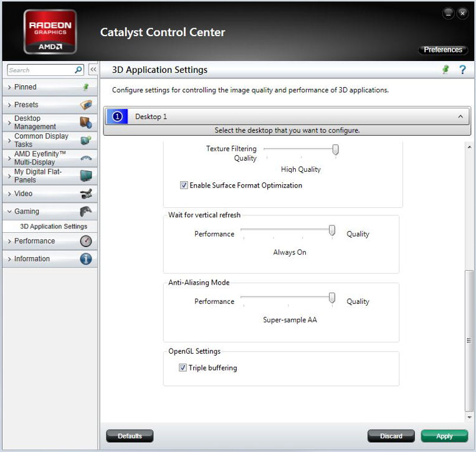Image resolution: width=476 pixels, height=452 pixels.
Task: Close the Catalyst Control Center window
Action: (462, 13)
